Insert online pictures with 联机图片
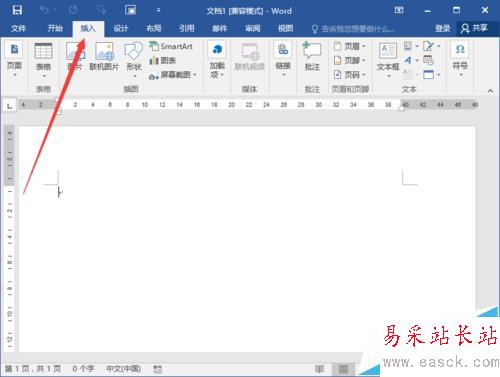This screenshot has height=377, width=500. click(x=104, y=57)
